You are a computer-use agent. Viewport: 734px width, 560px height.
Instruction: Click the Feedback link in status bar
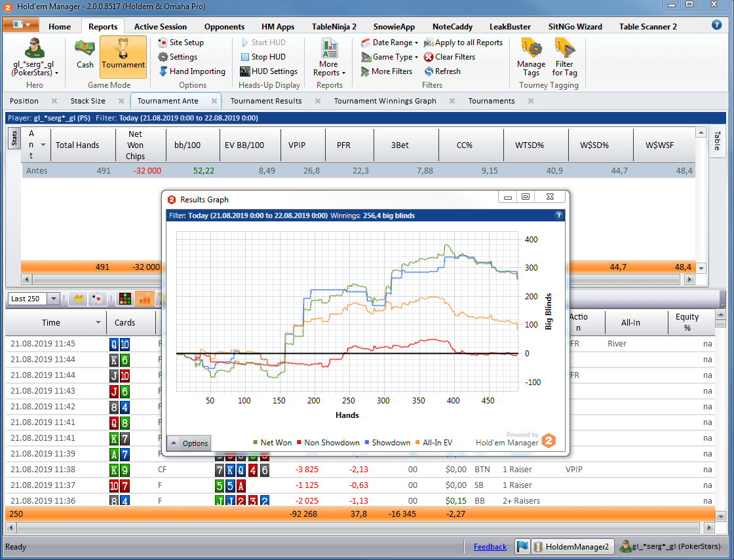pos(490,546)
